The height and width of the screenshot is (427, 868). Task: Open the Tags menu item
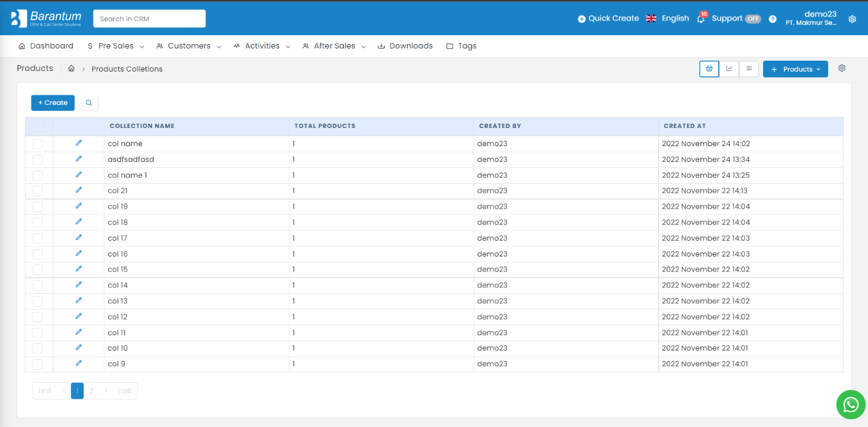coord(461,46)
